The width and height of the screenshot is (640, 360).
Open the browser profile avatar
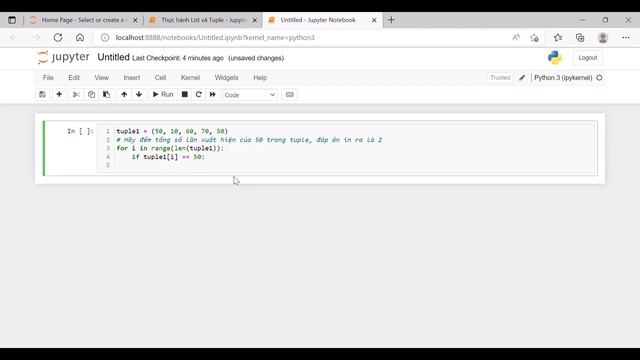[x=603, y=38]
